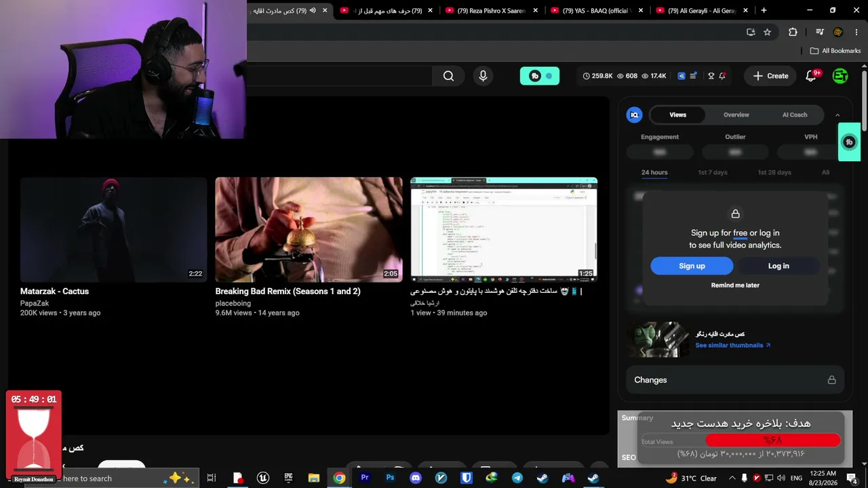Click the Matarzak - Cactus video title

click(54, 291)
